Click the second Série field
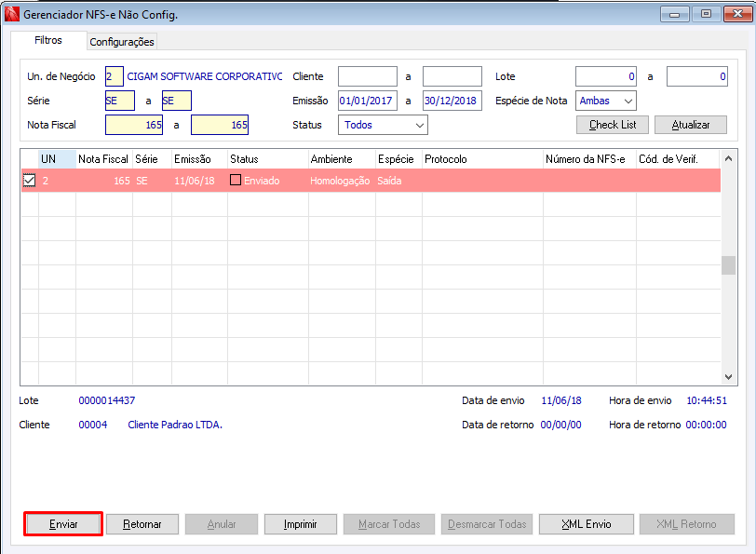 [x=177, y=101]
